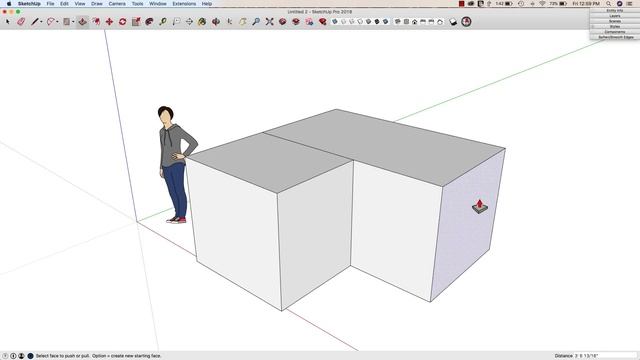The image size is (640, 360).
Task: Select the Select arrow tool
Action: point(7,22)
